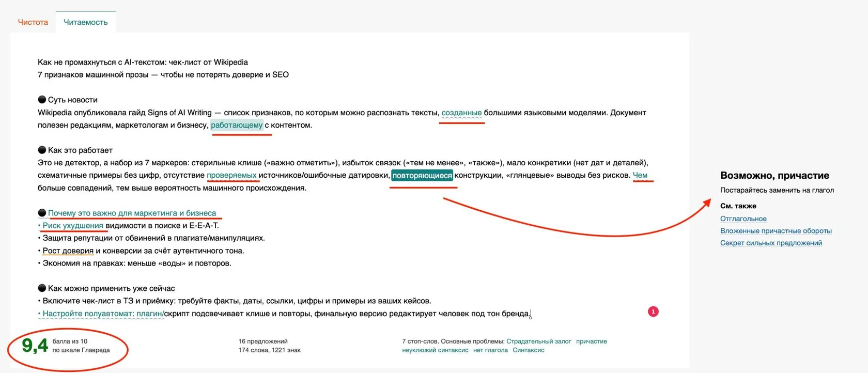Screen dimensions: 868x373
Task: Click the Страдательный залог problem link
Action: pos(539,341)
